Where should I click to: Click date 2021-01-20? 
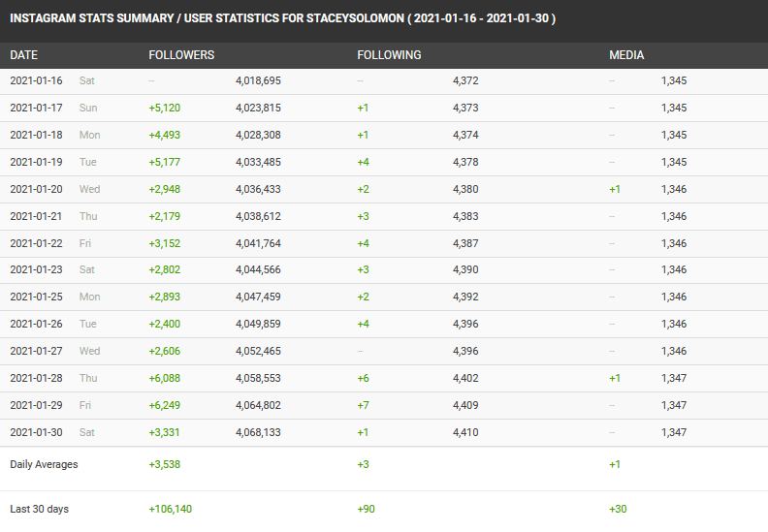click(x=36, y=189)
